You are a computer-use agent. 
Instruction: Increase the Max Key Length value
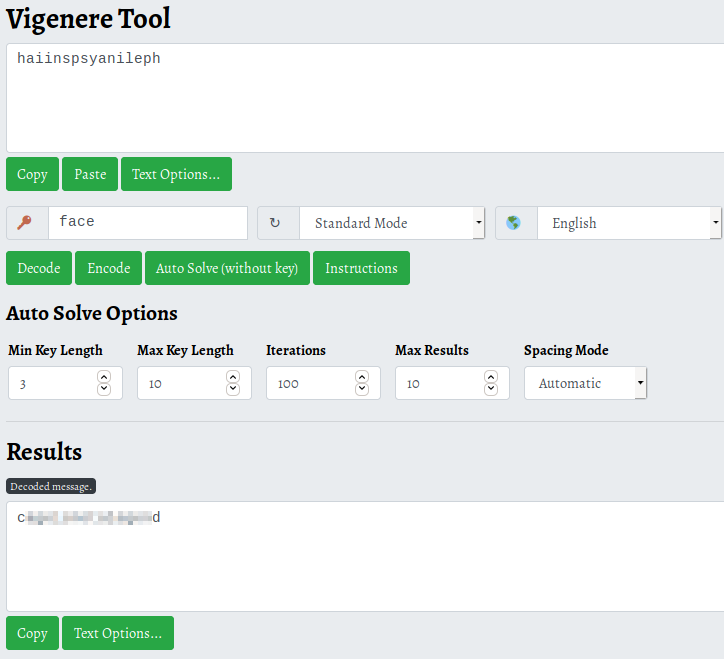(233, 377)
